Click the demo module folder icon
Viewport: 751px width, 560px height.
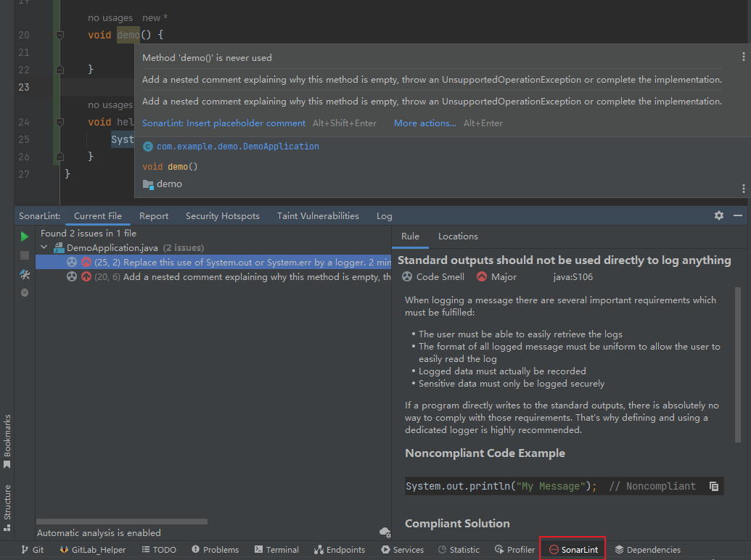click(x=148, y=184)
